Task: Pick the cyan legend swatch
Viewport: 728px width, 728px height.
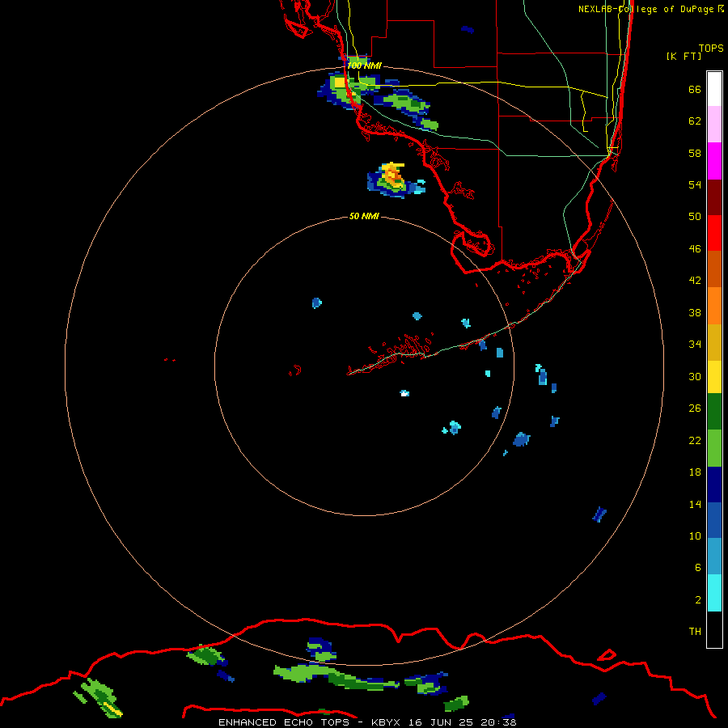Action: pos(714,593)
